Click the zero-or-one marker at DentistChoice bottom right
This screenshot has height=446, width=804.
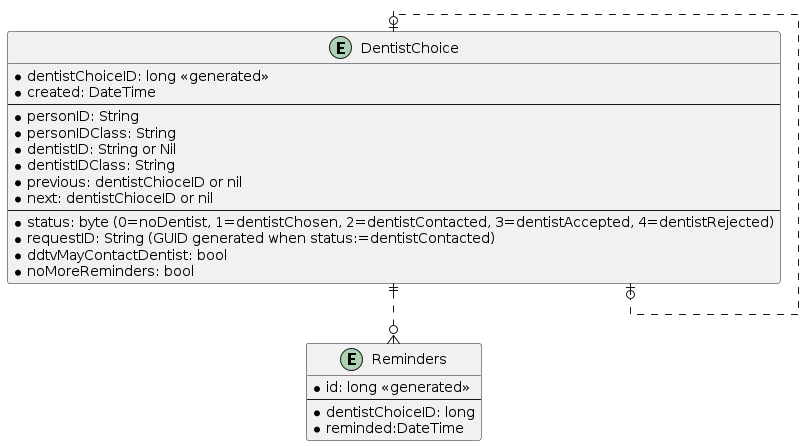click(630, 293)
